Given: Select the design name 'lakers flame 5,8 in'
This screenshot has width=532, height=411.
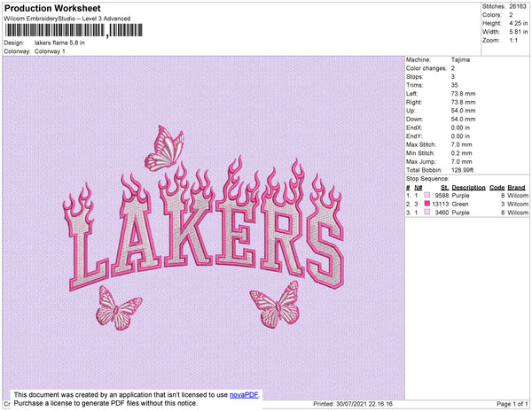Looking at the screenshot, I should 59,43.
